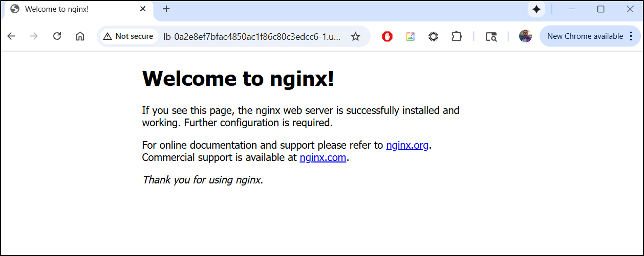
Task: Open a new tab
Action: point(166,9)
